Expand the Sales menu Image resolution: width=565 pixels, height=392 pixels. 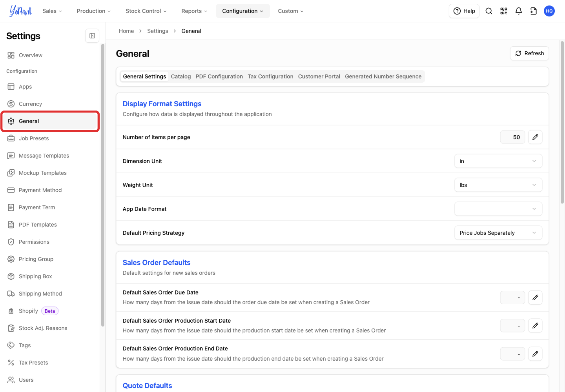click(52, 11)
